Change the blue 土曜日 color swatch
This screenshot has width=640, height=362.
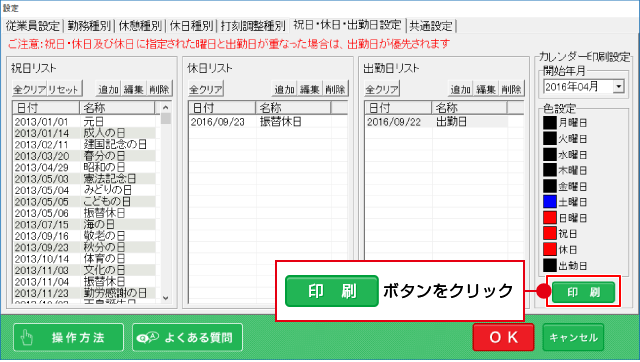pyautogui.click(x=550, y=202)
